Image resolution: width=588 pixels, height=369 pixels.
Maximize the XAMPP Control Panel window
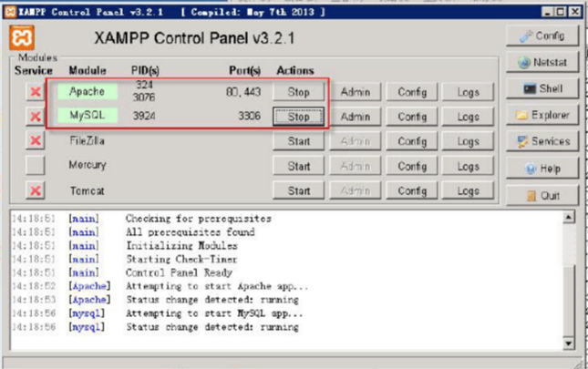click(x=561, y=12)
